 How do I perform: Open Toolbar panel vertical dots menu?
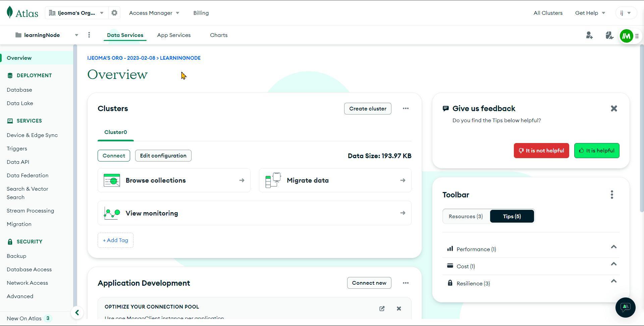pos(612,195)
